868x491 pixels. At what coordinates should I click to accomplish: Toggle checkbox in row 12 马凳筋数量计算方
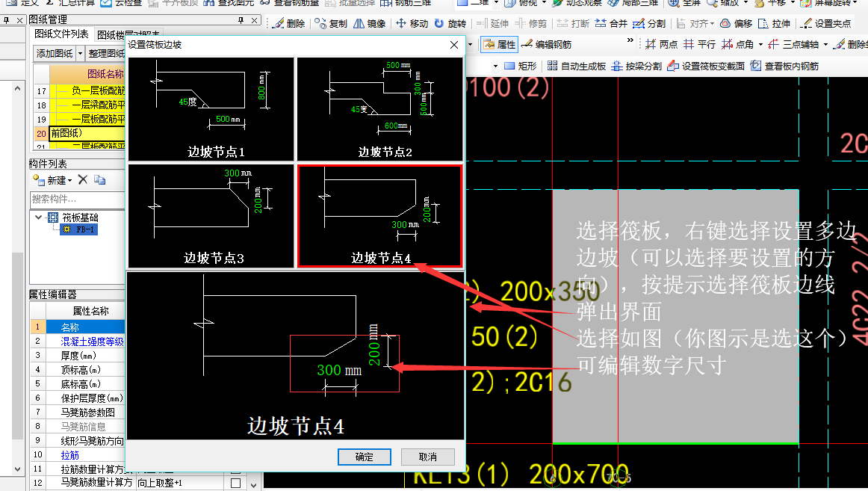pos(235,483)
